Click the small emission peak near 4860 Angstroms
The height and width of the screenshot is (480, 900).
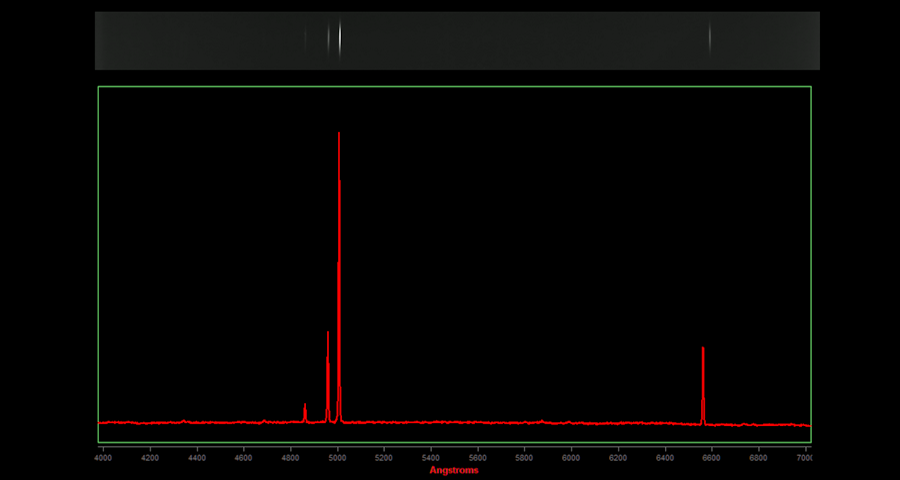pos(305,406)
